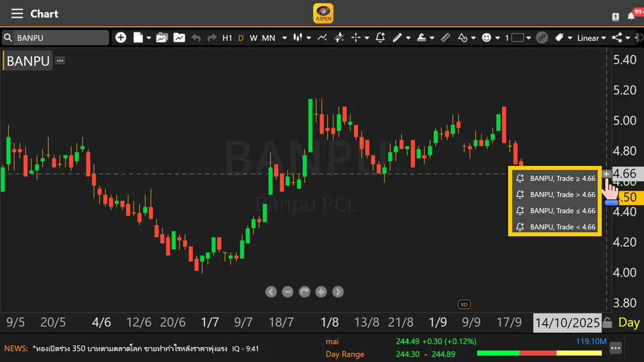Click zoom out minus button on chart
This screenshot has width=644, height=362.
[287, 292]
